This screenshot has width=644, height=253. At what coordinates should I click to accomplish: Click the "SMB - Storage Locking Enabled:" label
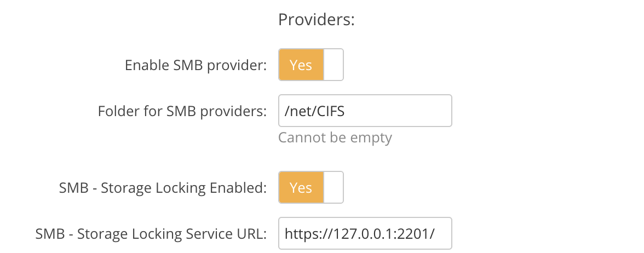pyautogui.click(x=163, y=188)
